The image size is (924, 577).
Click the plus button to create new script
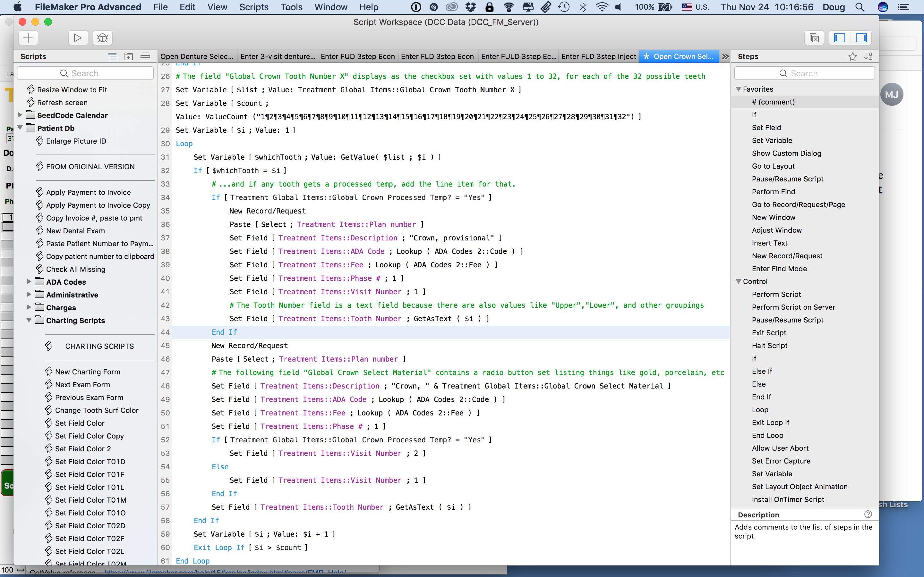tap(28, 38)
